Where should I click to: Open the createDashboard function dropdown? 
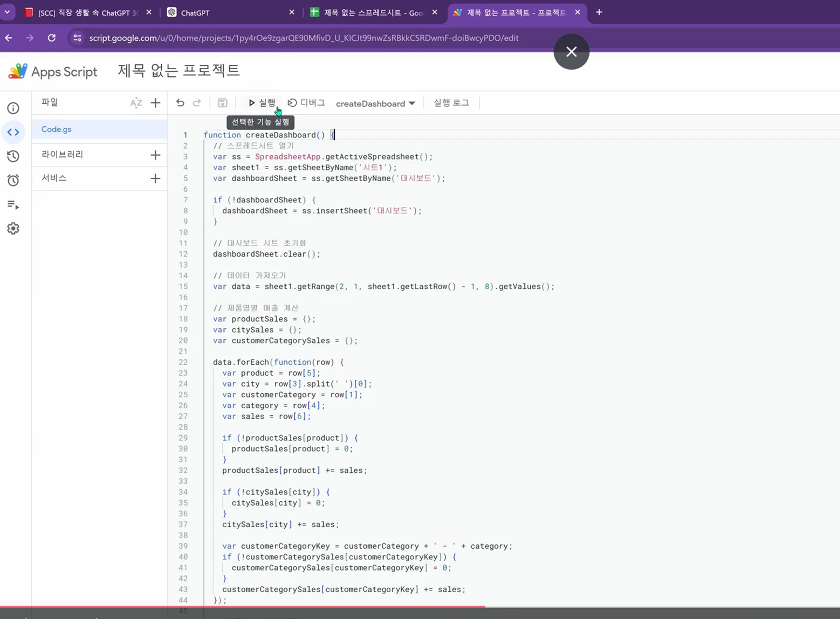pos(375,103)
